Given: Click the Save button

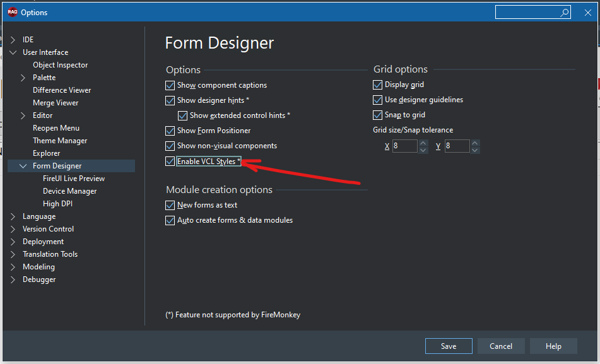Looking at the screenshot, I should (449, 346).
